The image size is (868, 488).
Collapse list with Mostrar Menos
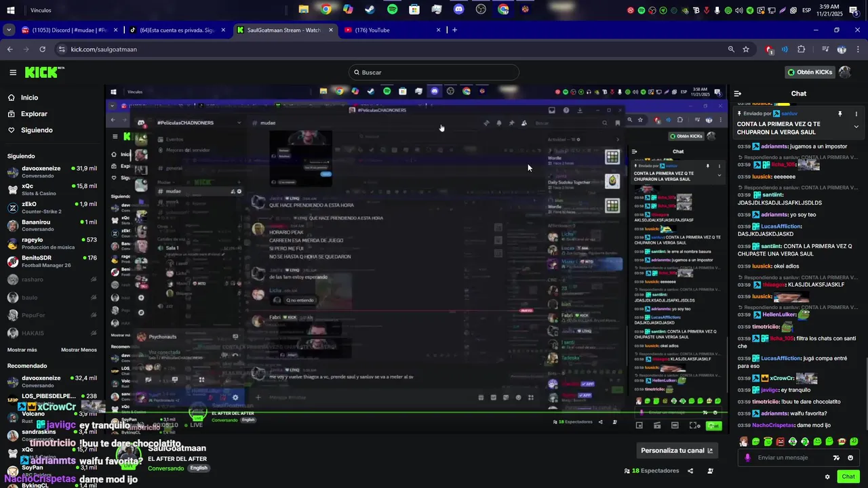click(79, 350)
